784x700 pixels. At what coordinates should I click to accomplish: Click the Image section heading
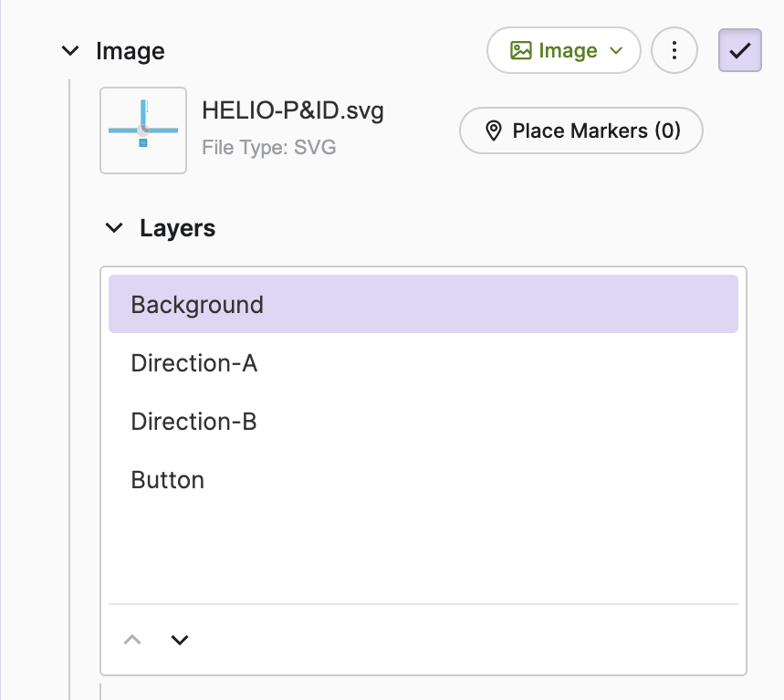(x=131, y=51)
